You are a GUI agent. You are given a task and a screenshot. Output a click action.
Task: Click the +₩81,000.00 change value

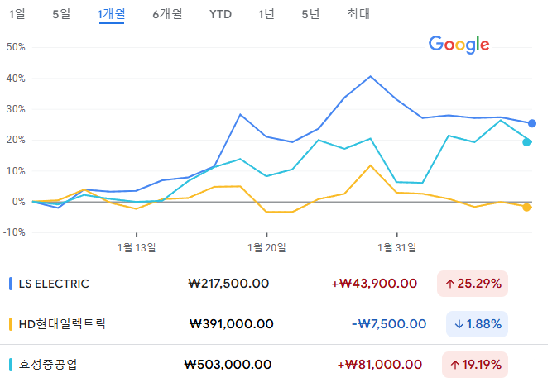pyautogui.click(x=379, y=365)
